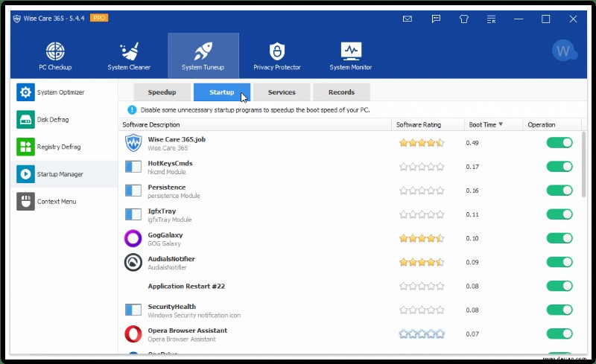Open Disk Defrag in sidebar

pos(64,120)
